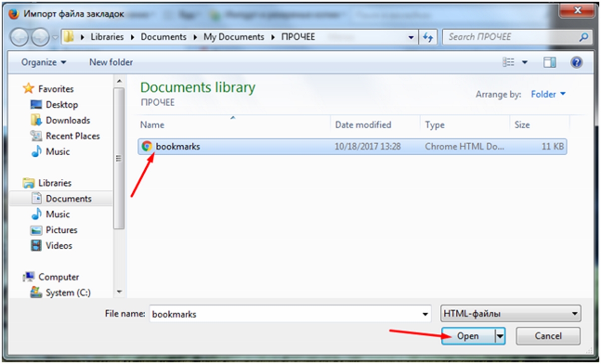The image size is (601, 364).
Task: Select the Computer label
Action: [59, 276]
